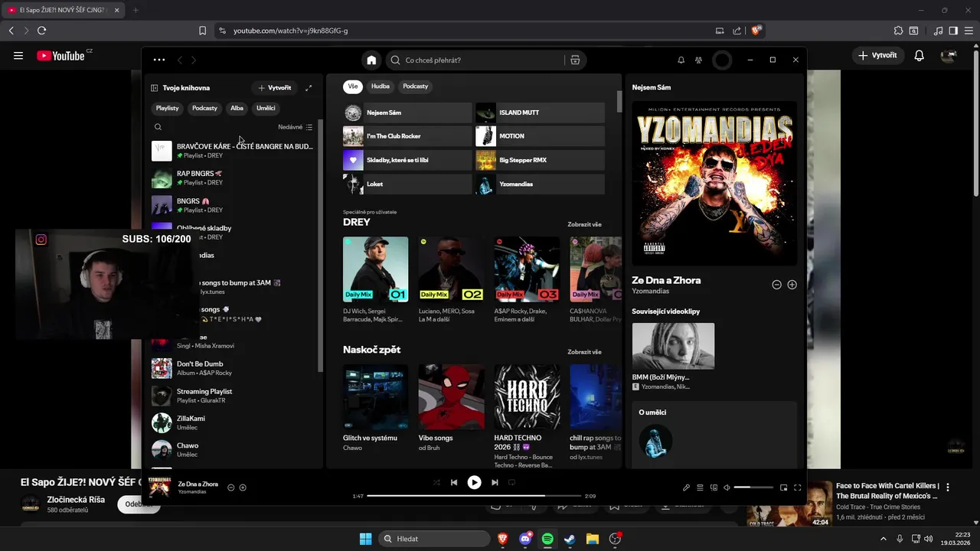Open YouTube notifications bell
Screen dimensions: 980x551
[x=920, y=55]
